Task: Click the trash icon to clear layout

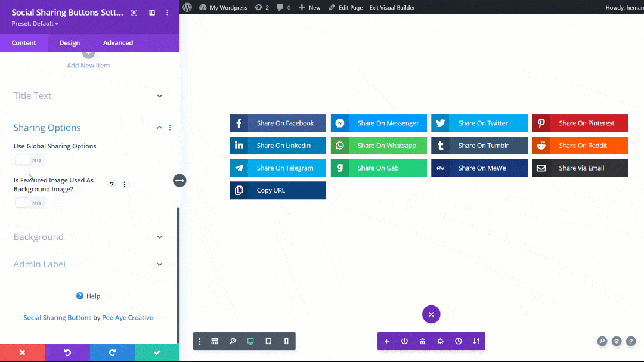Action: [422, 341]
